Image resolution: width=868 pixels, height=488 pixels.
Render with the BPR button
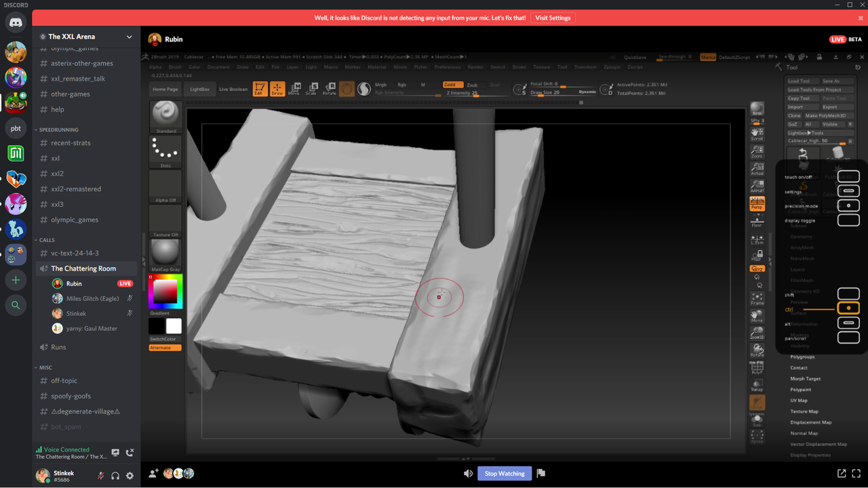tap(757, 109)
